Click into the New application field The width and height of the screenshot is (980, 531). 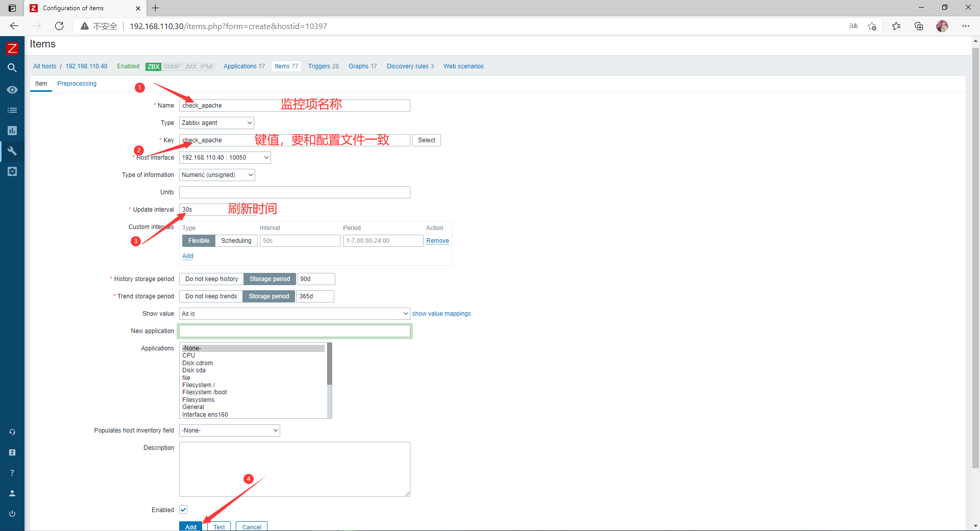point(295,331)
